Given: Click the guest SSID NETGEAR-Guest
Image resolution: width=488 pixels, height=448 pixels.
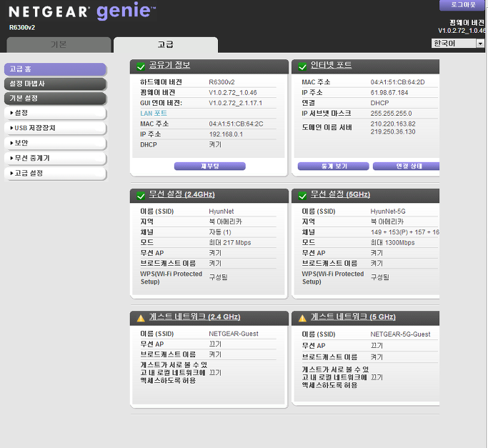Looking at the screenshot, I should (234, 334).
